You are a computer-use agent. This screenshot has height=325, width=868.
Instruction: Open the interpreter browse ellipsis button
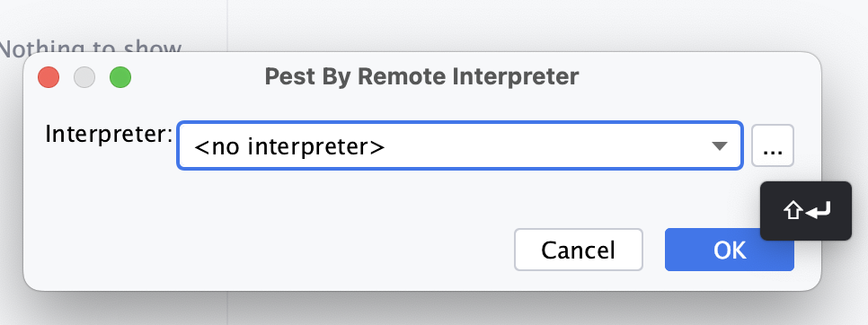pos(773,146)
